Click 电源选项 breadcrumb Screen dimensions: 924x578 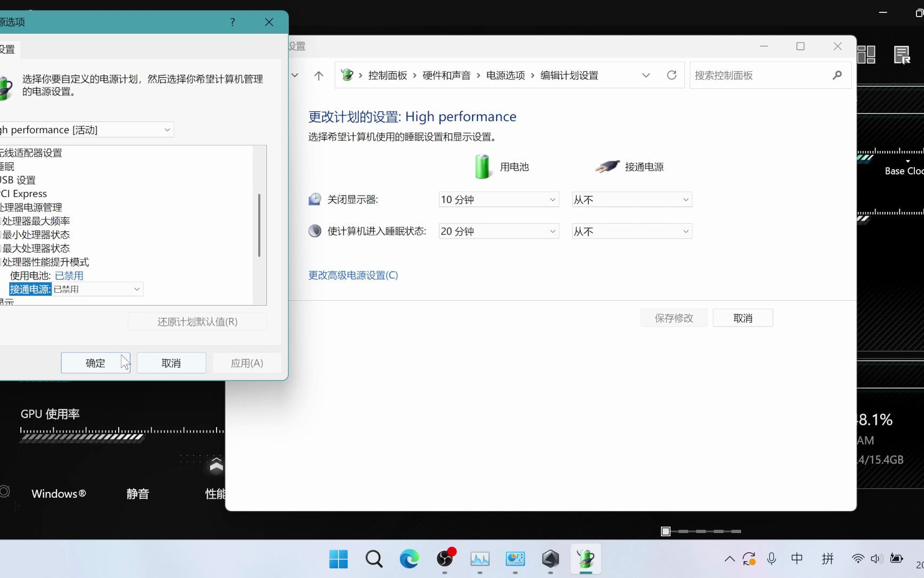[505, 75]
